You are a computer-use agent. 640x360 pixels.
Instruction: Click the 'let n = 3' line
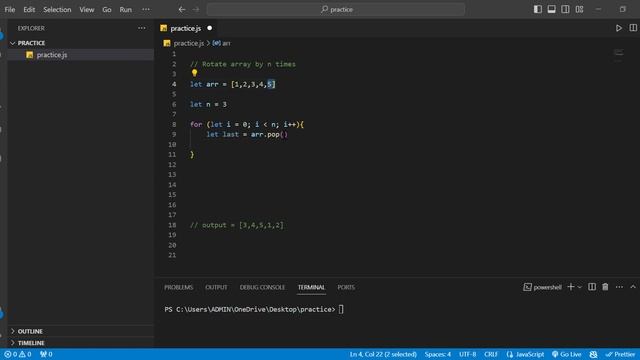(x=208, y=104)
